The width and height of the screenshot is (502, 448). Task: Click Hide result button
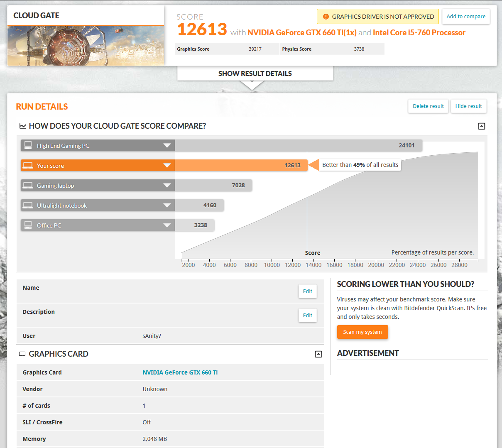pyautogui.click(x=468, y=106)
